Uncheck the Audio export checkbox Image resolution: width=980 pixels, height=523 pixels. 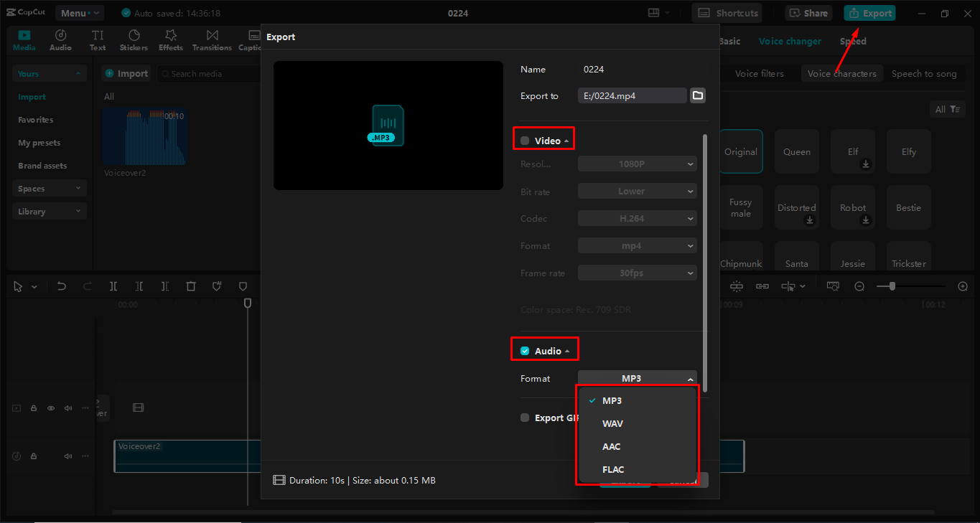pyautogui.click(x=525, y=351)
